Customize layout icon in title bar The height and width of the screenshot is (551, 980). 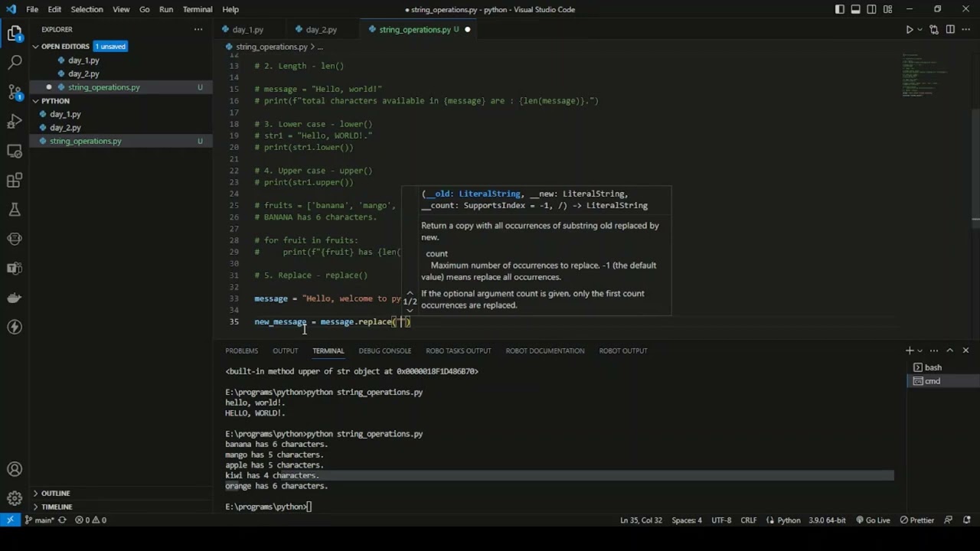(x=888, y=9)
